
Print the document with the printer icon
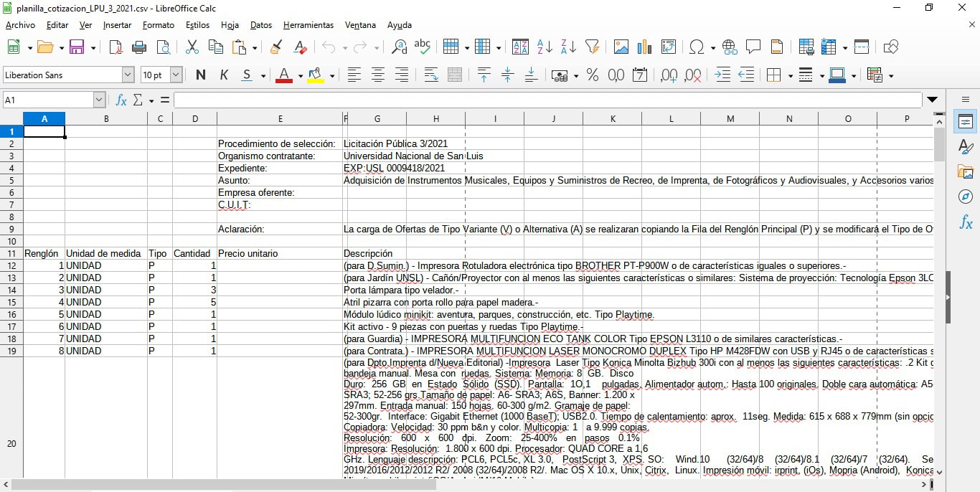tap(140, 47)
